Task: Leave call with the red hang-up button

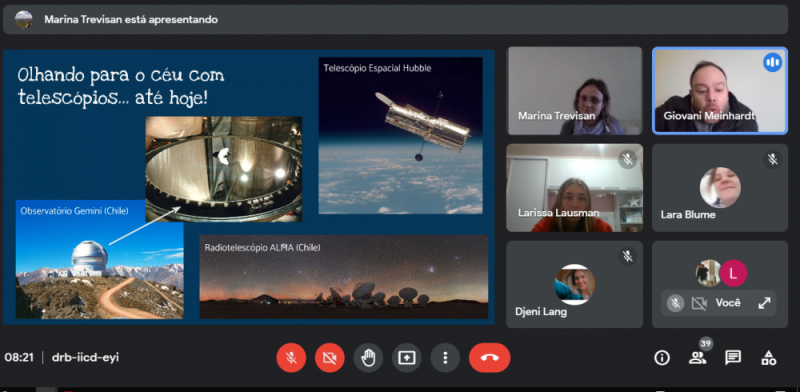Action: [489, 358]
